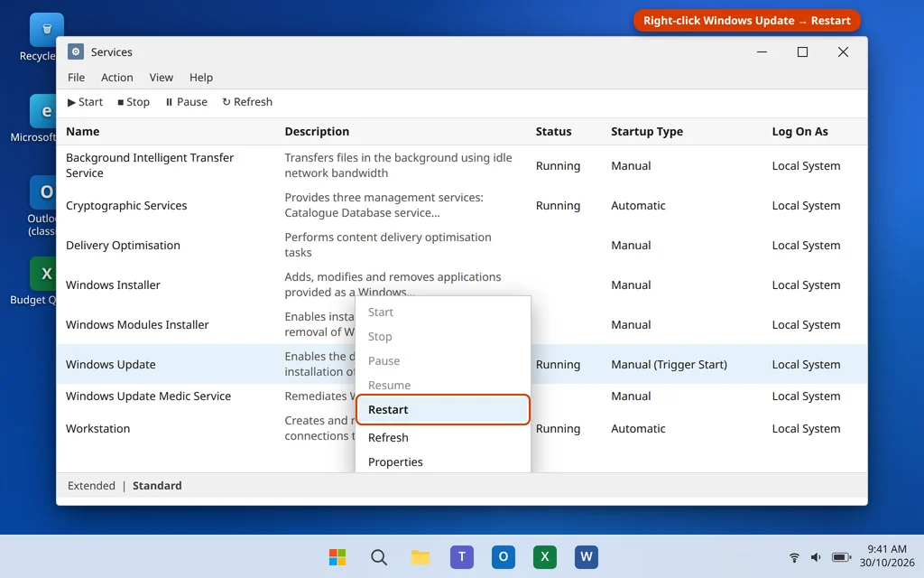Click Running status of Cryptographic Services
Screen dimensions: 924x578
(558, 205)
